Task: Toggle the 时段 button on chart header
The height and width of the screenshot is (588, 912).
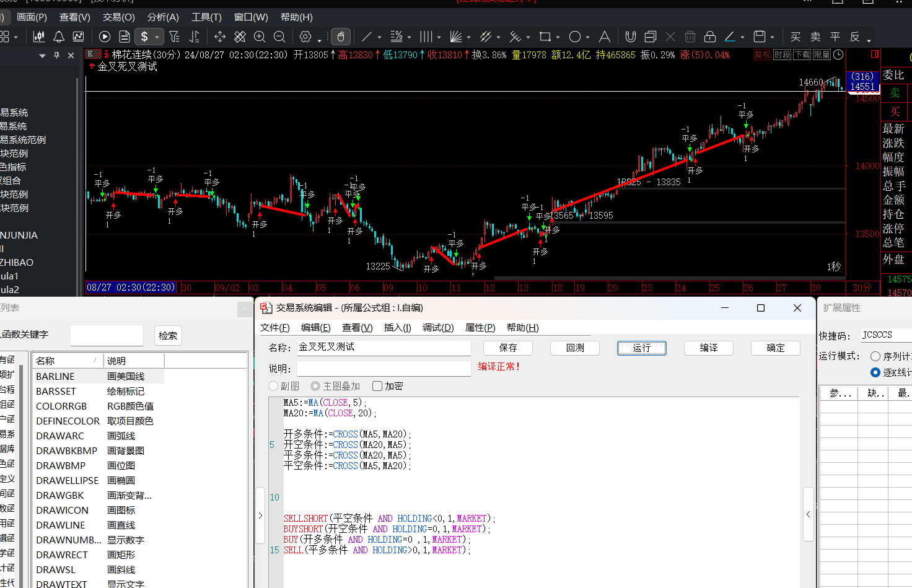Action: click(x=783, y=55)
